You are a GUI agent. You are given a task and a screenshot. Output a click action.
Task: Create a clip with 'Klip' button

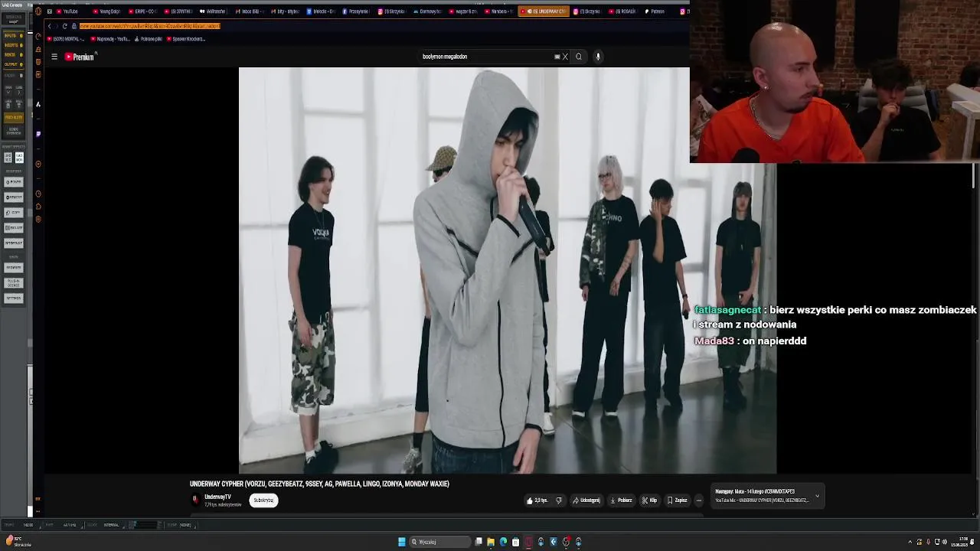(x=649, y=500)
